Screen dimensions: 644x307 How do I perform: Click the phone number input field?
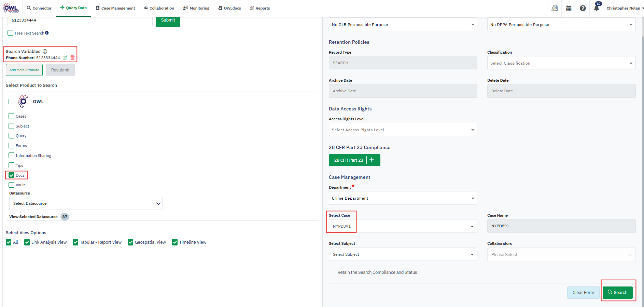point(80,21)
